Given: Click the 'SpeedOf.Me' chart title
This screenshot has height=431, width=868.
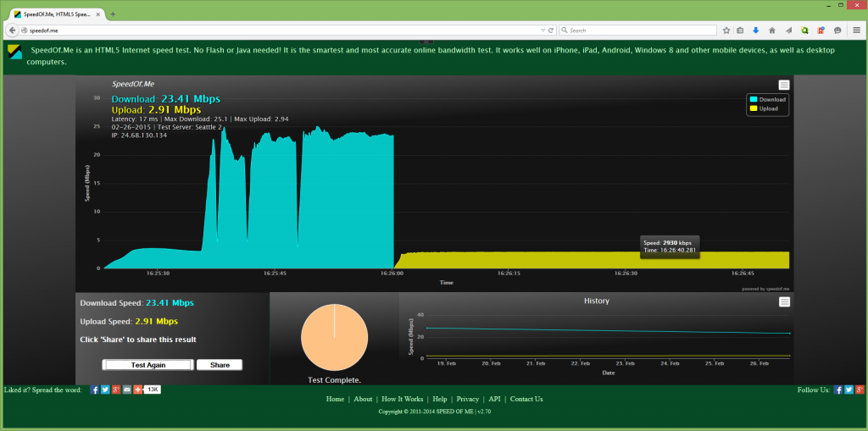Looking at the screenshot, I should point(133,84).
